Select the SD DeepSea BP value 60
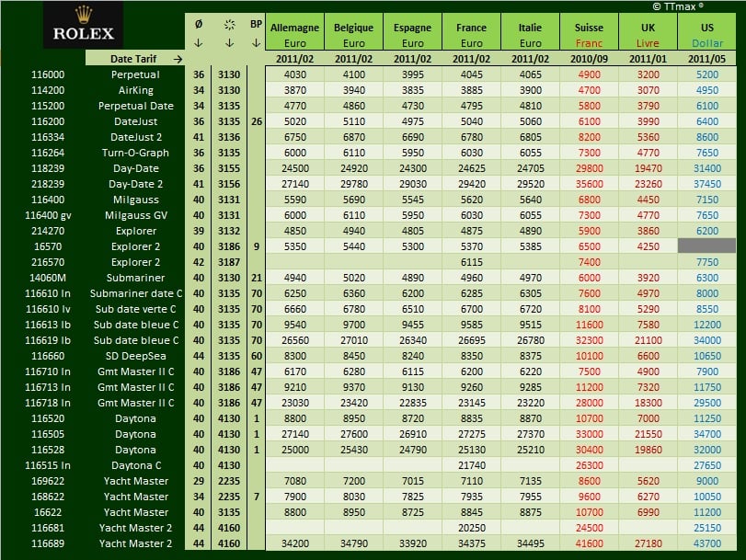 point(257,356)
